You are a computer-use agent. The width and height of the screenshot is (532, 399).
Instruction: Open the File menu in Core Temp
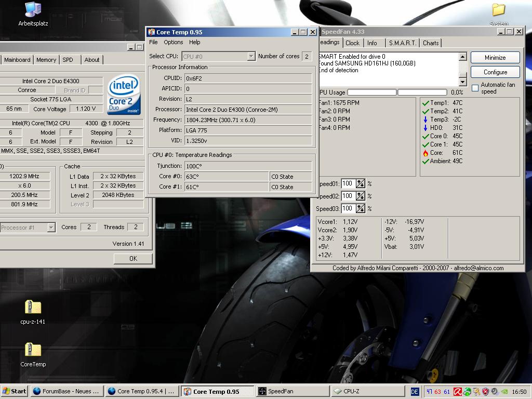[153, 42]
